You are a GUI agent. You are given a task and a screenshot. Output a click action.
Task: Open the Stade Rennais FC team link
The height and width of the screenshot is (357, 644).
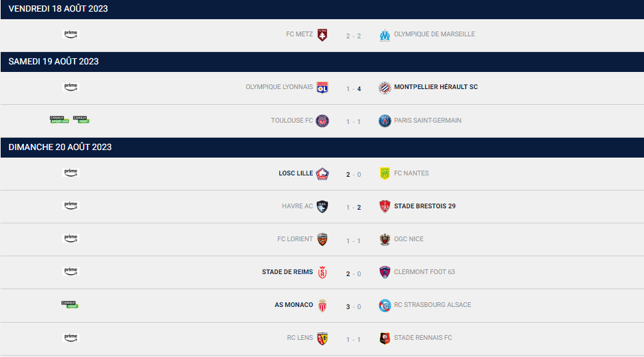pyautogui.click(x=423, y=338)
